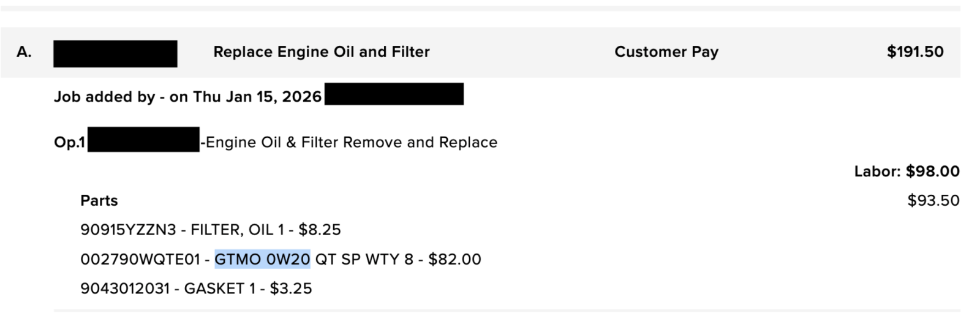
Task: Click part number 90915YZZN3
Action: [x=128, y=230]
